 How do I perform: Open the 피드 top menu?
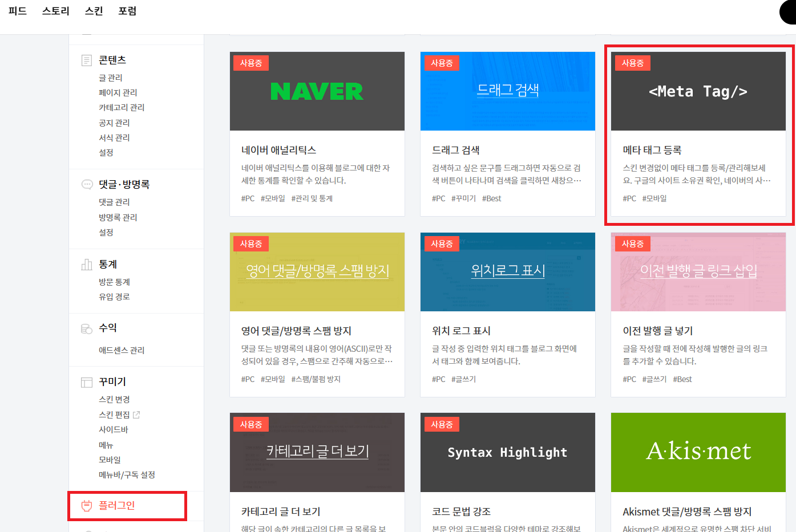tap(18, 11)
